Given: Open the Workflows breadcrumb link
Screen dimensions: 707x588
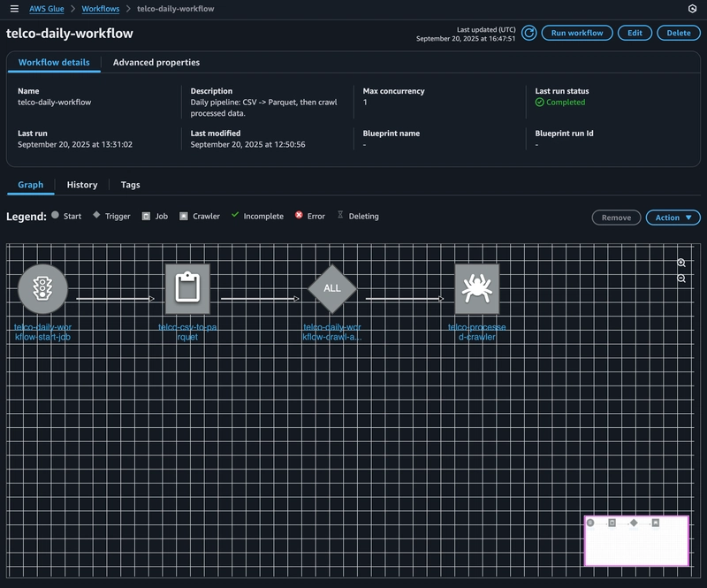Looking at the screenshot, I should pyautogui.click(x=100, y=9).
